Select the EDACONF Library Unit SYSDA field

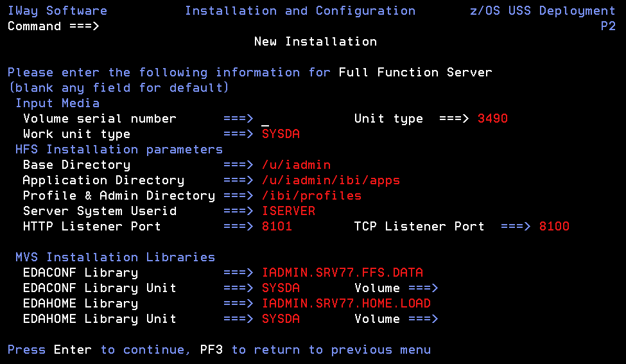tap(281, 288)
